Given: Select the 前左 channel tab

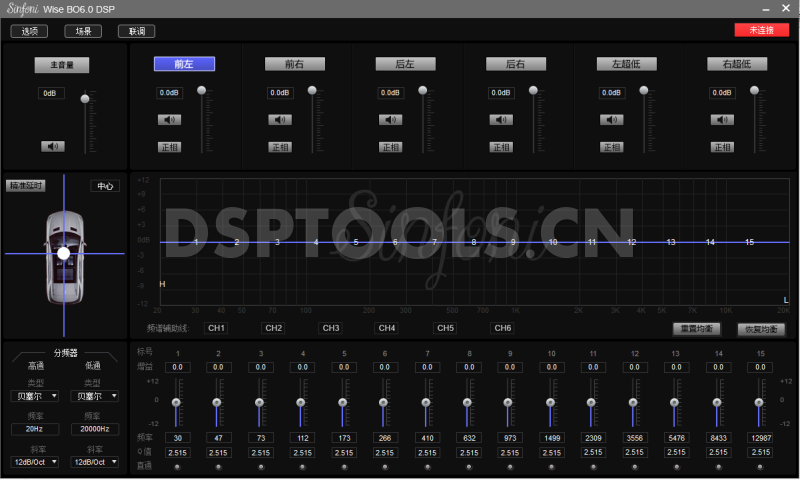Looking at the screenshot, I should pyautogui.click(x=184, y=64).
